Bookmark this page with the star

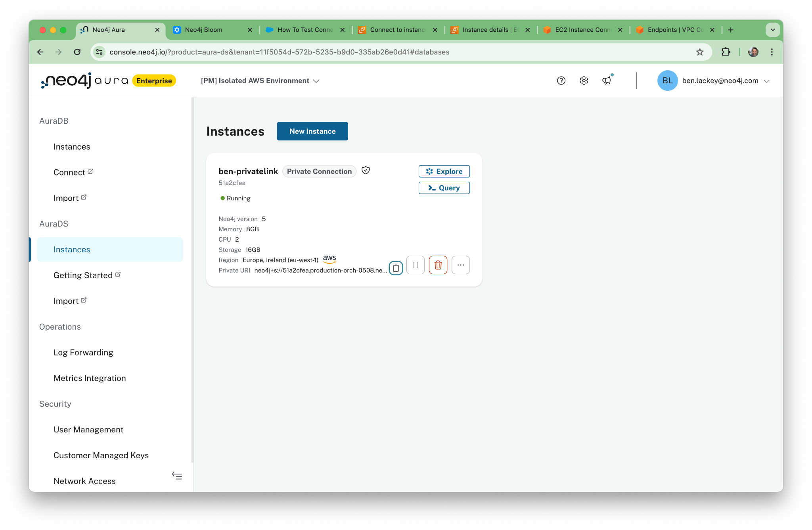click(x=700, y=52)
